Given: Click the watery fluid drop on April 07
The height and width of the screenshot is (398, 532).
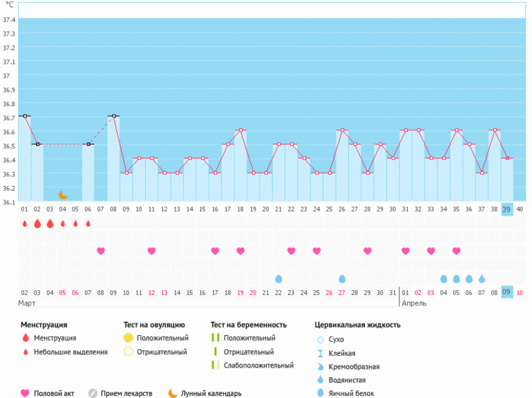Looking at the screenshot, I should [x=482, y=278].
